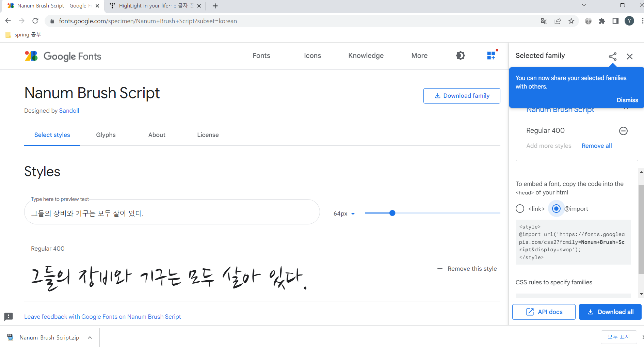The image size is (644, 347).
Task: Click the browser back arrow
Action: pyautogui.click(x=8, y=21)
